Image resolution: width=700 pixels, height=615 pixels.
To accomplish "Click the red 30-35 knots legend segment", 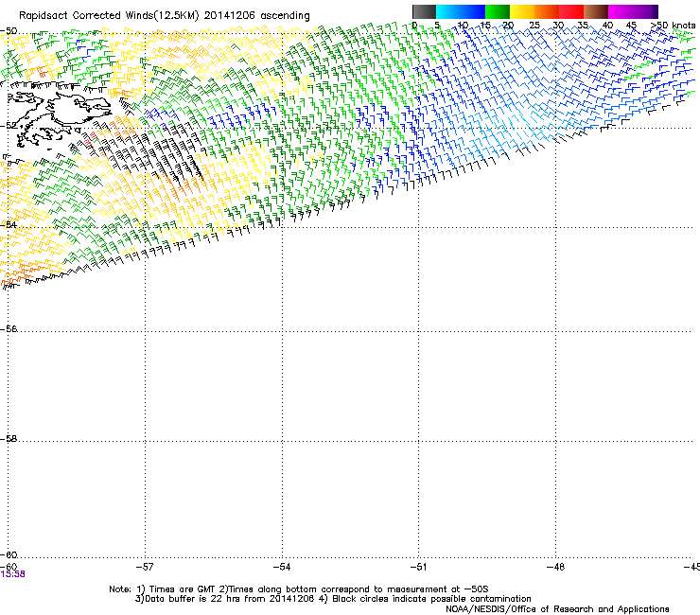I will (571, 11).
